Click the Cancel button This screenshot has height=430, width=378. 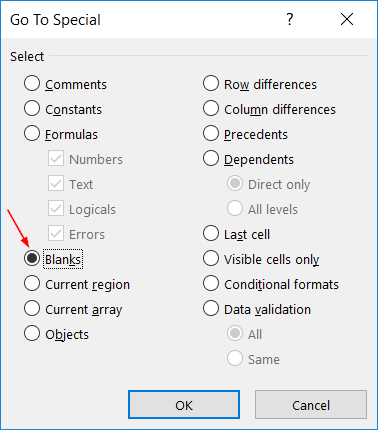point(311,405)
